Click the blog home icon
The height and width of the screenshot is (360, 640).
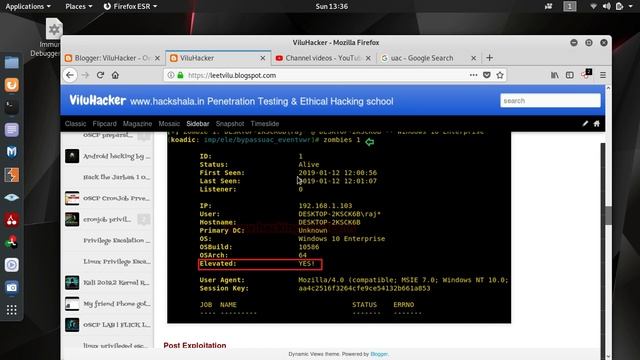click(x=597, y=124)
